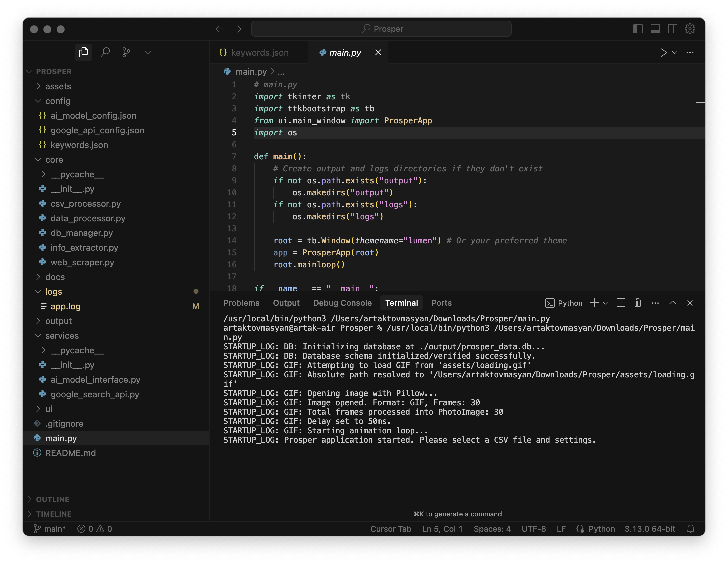Split the terminal pane

(x=621, y=303)
